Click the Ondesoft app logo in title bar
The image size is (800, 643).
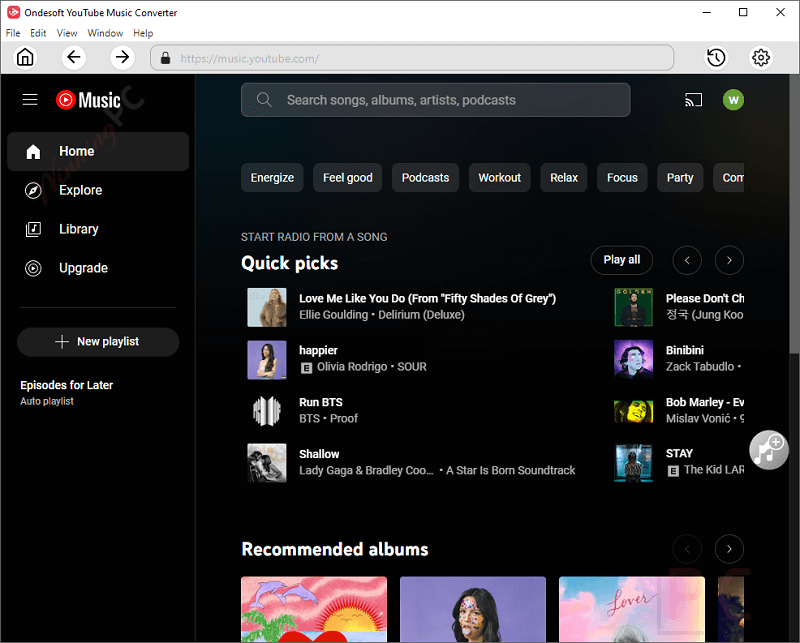[x=13, y=12]
